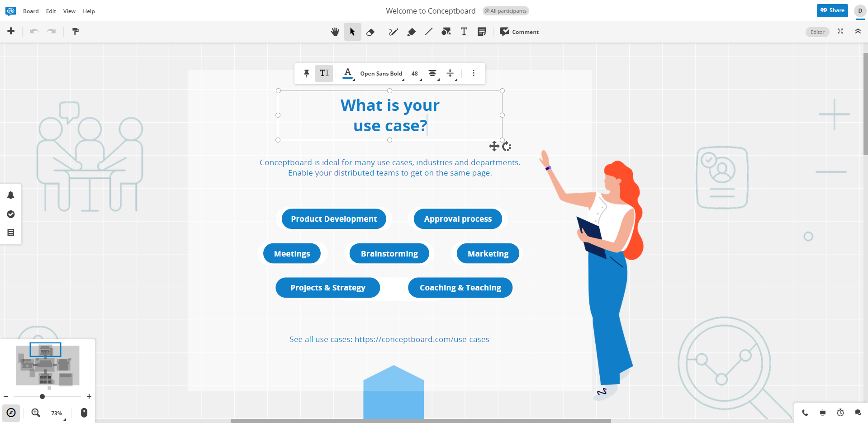The width and height of the screenshot is (868, 423).
Task: Open the sections list panel
Action: pos(11,233)
